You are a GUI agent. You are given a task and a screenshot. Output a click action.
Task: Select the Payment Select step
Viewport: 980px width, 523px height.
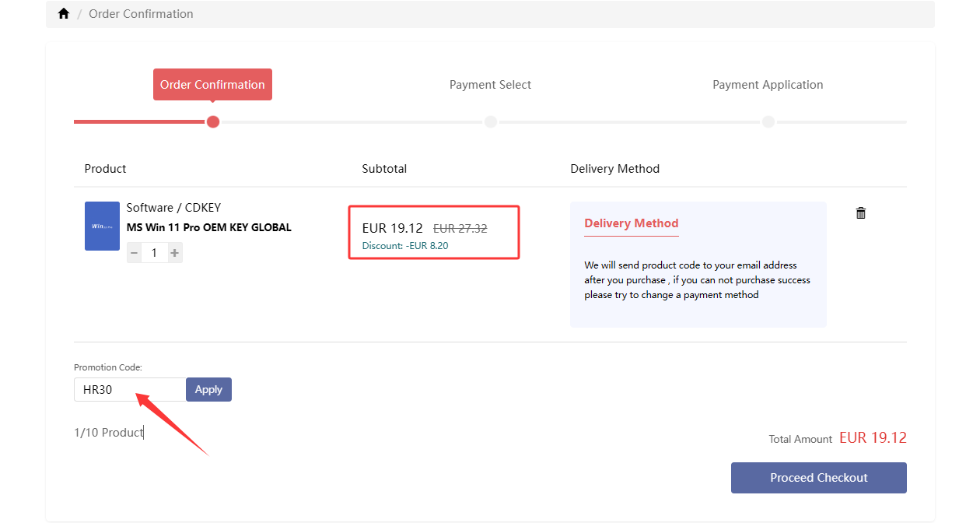click(490, 85)
